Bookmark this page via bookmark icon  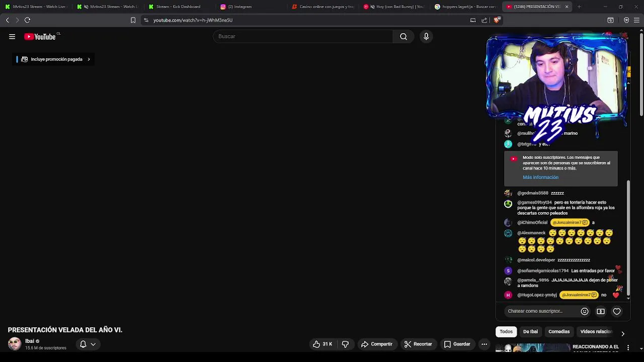(133, 20)
